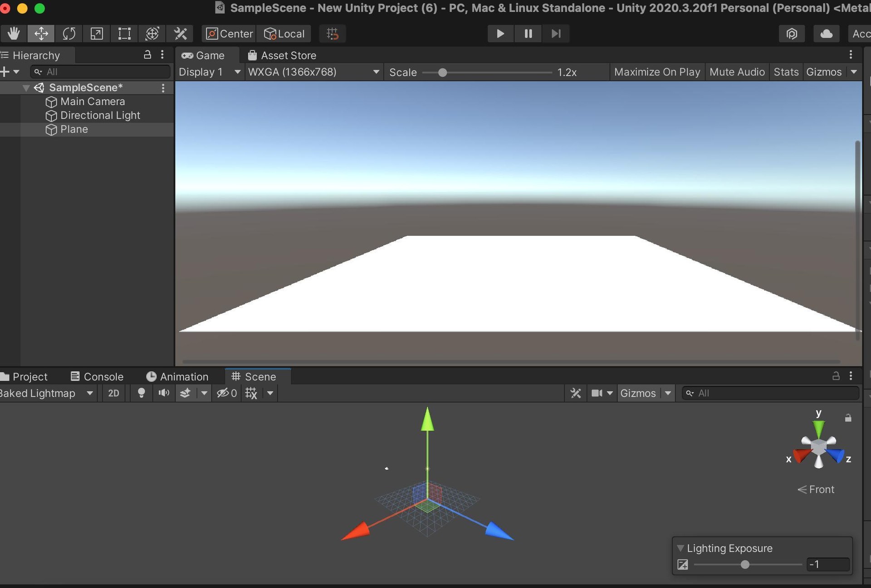This screenshot has width=871, height=588.
Task: Select the Rotate tool
Action: click(69, 33)
